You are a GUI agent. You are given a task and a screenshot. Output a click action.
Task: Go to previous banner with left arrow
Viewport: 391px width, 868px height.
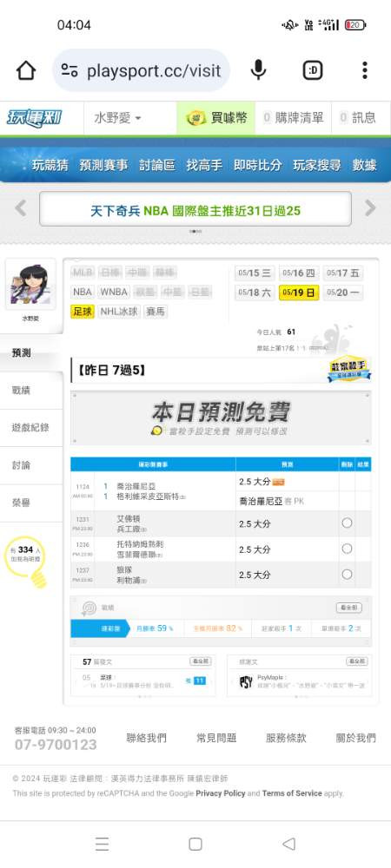tap(21, 208)
